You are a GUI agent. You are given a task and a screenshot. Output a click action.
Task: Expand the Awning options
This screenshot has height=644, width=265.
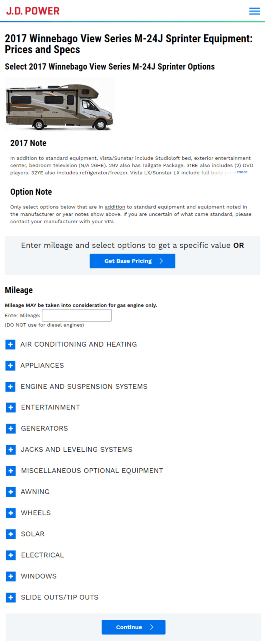click(x=10, y=492)
